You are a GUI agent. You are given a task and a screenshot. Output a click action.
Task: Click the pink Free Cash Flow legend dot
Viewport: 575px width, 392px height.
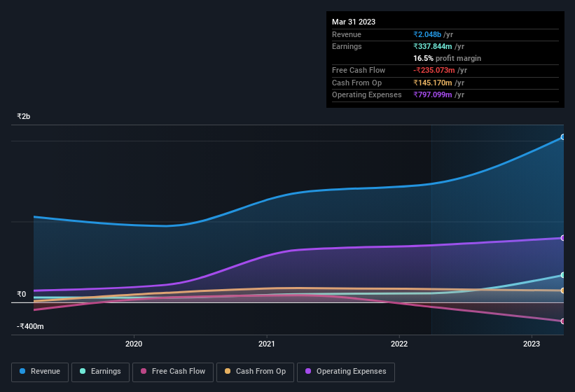coord(144,371)
